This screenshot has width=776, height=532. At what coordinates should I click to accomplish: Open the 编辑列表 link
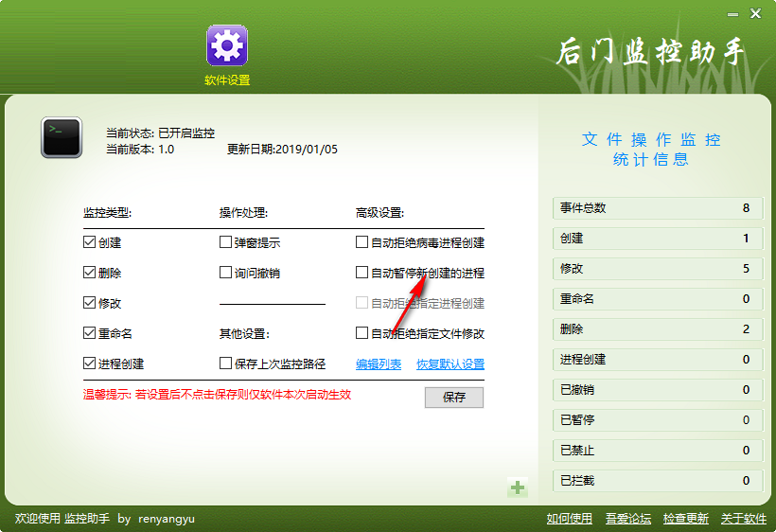coord(379,364)
